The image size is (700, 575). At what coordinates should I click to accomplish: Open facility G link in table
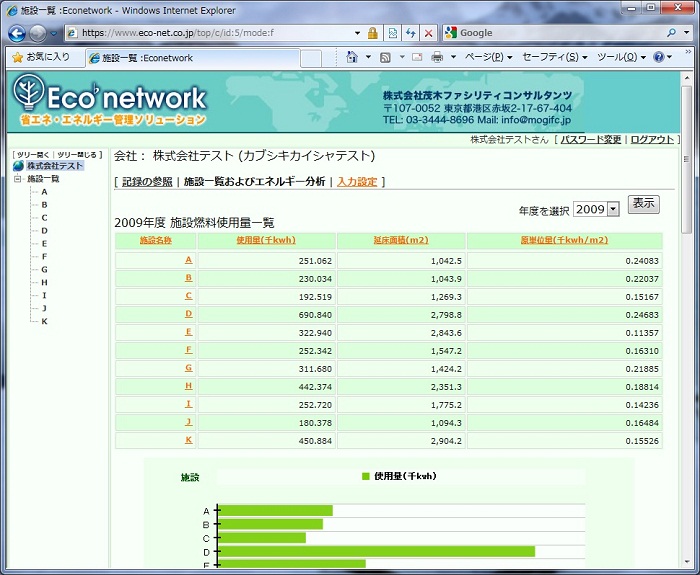point(189,368)
